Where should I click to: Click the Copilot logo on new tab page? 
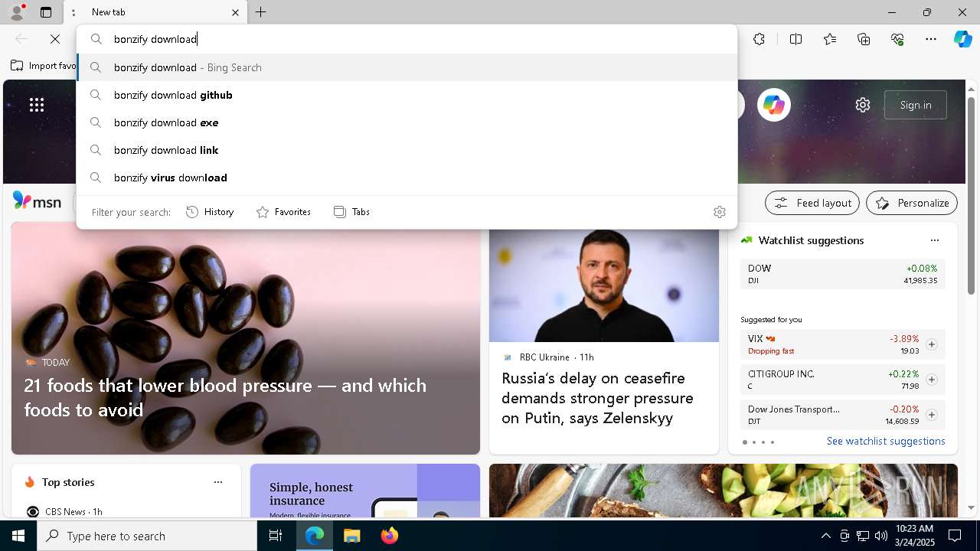coord(773,105)
